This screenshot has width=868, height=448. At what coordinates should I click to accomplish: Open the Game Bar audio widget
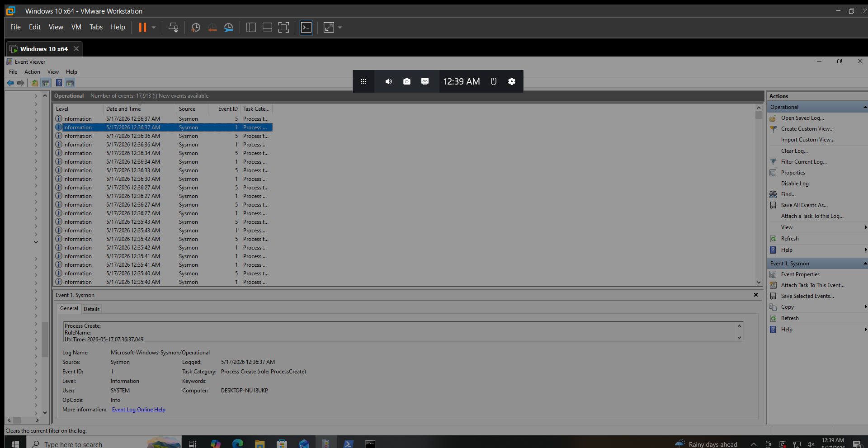point(388,81)
